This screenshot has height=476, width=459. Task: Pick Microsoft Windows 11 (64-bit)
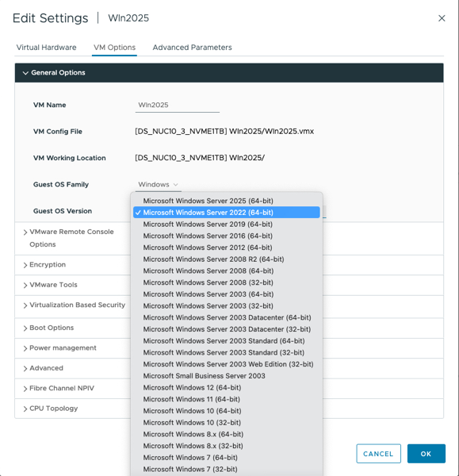226,399
